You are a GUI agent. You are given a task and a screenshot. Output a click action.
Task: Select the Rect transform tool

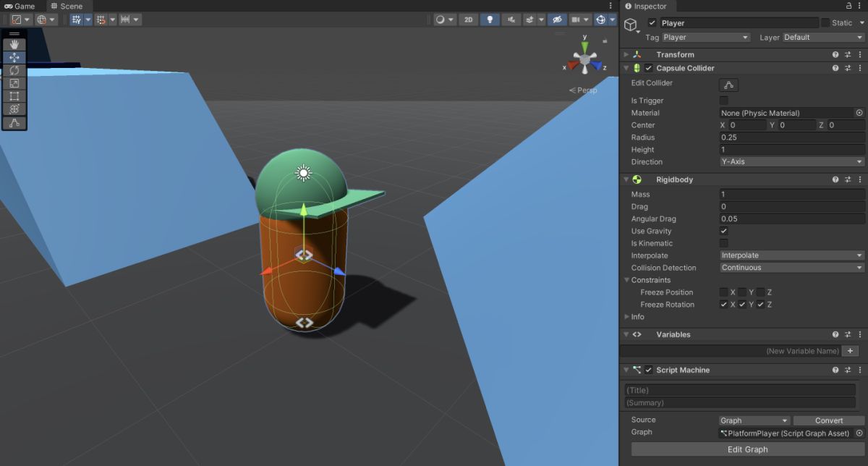[14, 96]
